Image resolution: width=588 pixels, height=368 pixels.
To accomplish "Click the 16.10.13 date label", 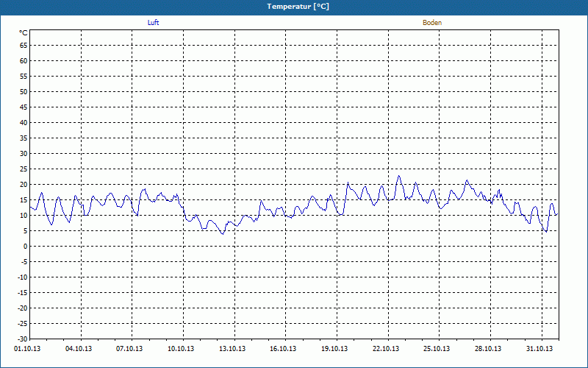I will (283, 349).
